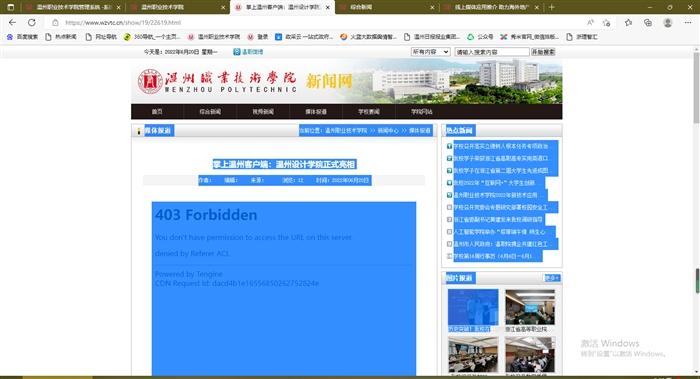Click the 新闻中心 breadcrumb link
Image resolution: width=700 pixels, height=379 pixels.
pos(388,130)
